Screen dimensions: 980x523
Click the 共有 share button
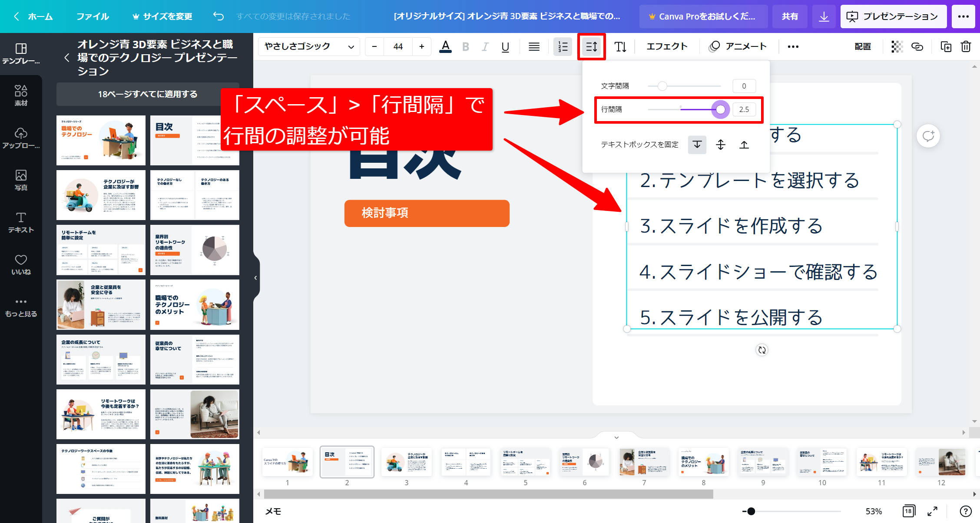[790, 16]
